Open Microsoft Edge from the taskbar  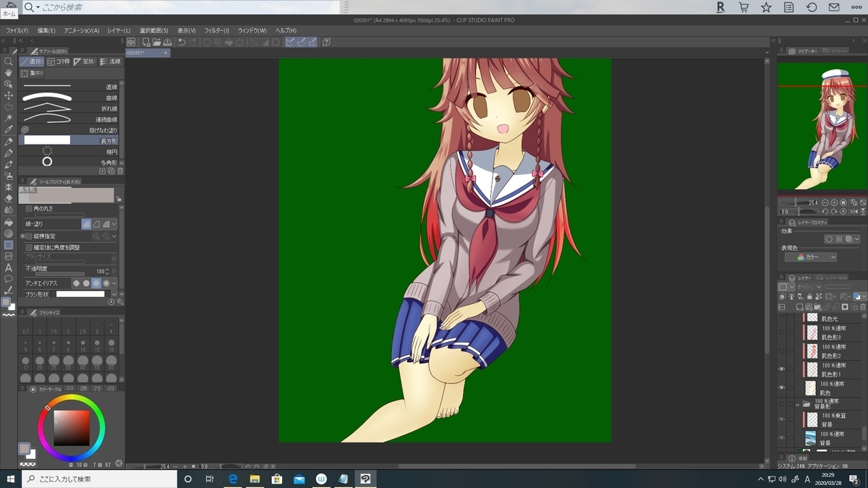(233, 479)
